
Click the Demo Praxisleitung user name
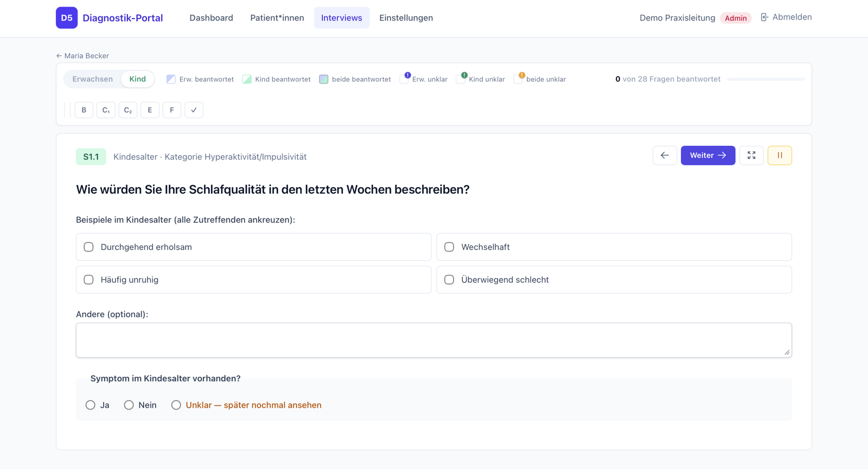pyautogui.click(x=677, y=18)
